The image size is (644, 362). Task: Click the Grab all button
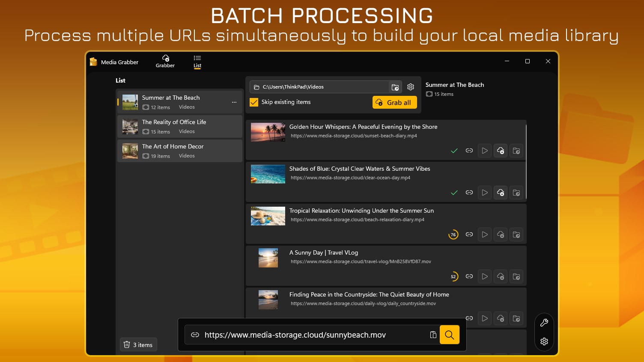(x=395, y=103)
